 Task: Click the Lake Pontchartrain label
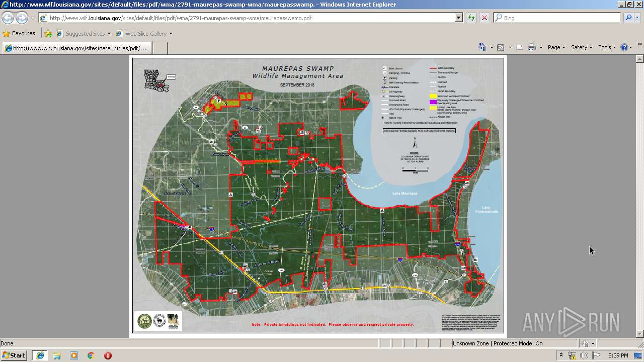(486, 210)
